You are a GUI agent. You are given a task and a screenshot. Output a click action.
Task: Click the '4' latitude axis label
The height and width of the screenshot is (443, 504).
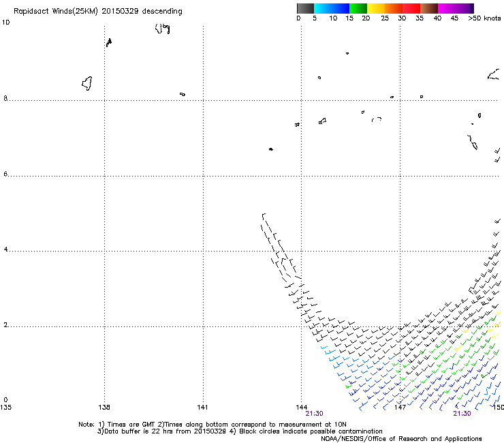click(5, 249)
